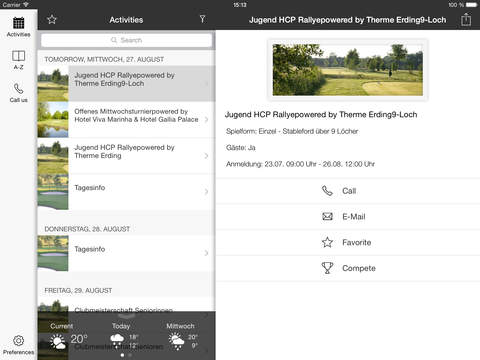Tap the share icon in title bar
Image resolution: width=480 pixels, height=360 pixels.
(x=466, y=19)
